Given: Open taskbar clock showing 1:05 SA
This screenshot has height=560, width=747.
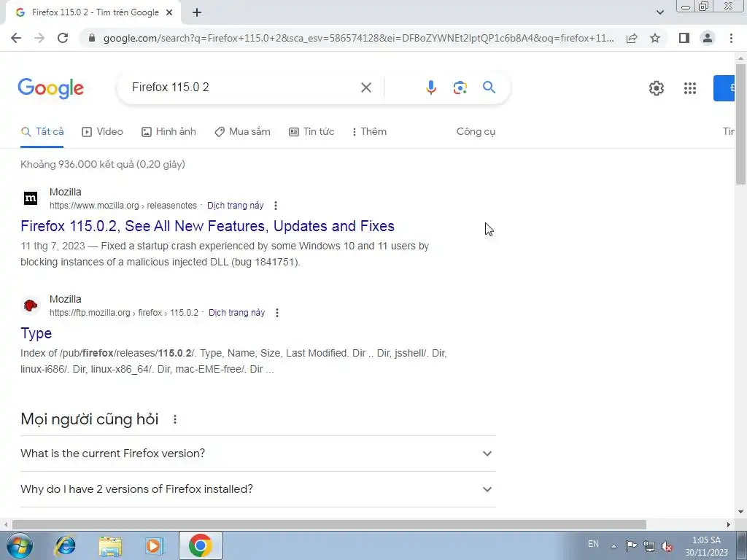Looking at the screenshot, I should tap(706, 546).
